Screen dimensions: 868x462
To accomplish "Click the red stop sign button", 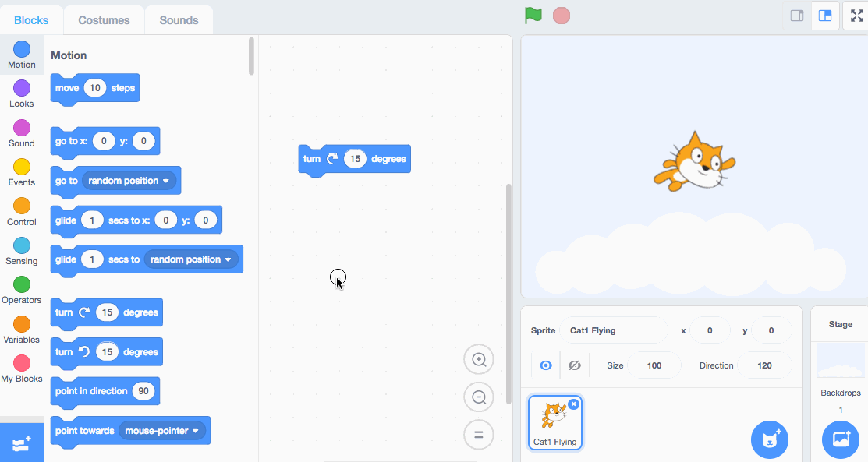I will [x=562, y=16].
